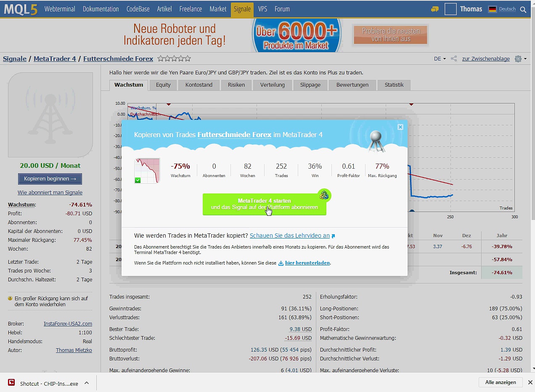Click 'Alle anzeigen' downloads button

501,382
